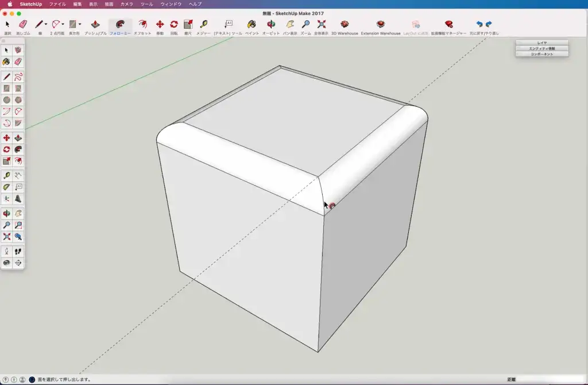Open the Apple menu
The height and width of the screenshot is (385, 588).
point(10,4)
